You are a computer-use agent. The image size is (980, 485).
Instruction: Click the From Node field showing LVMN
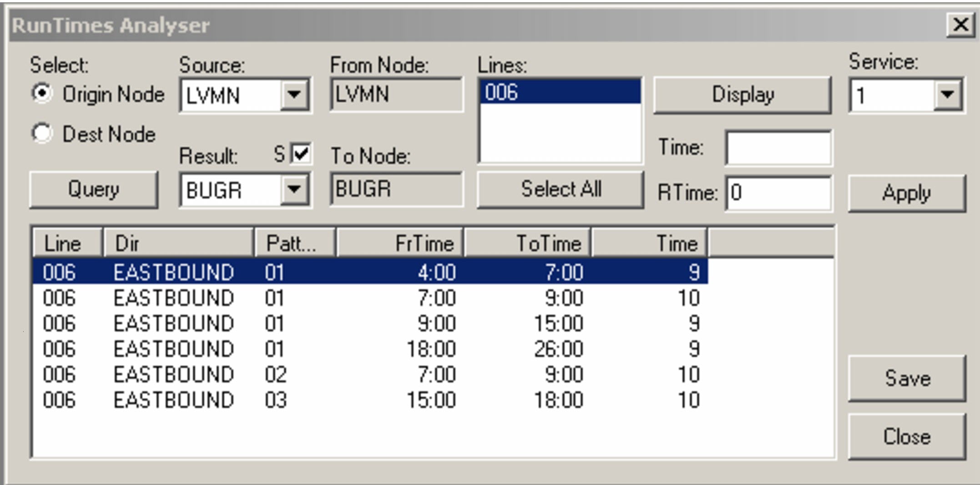point(396,95)
